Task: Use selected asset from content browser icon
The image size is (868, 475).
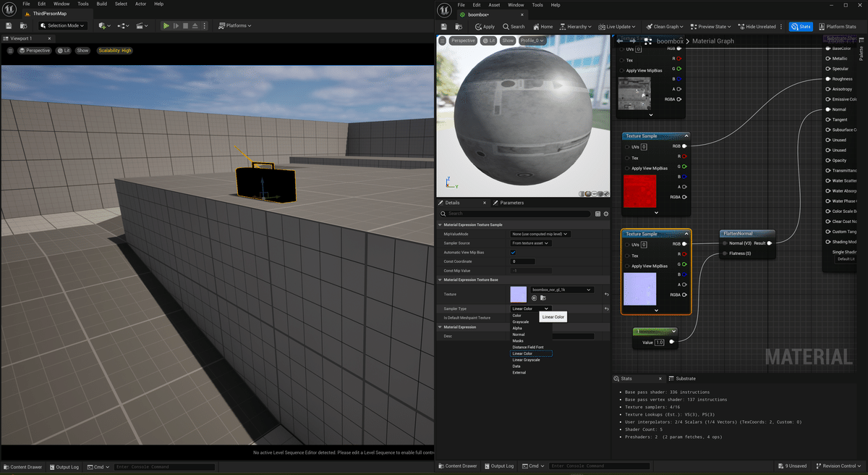Action: pos(535,298)
